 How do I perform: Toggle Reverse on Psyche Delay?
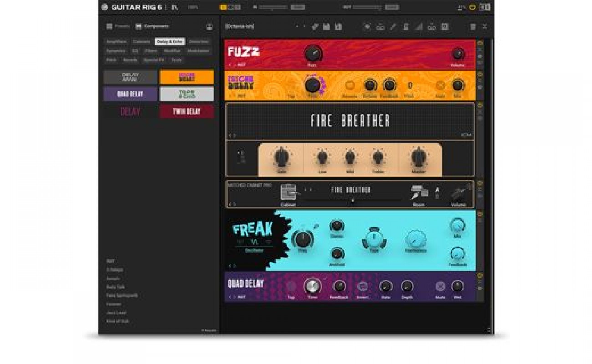(350, 85)
